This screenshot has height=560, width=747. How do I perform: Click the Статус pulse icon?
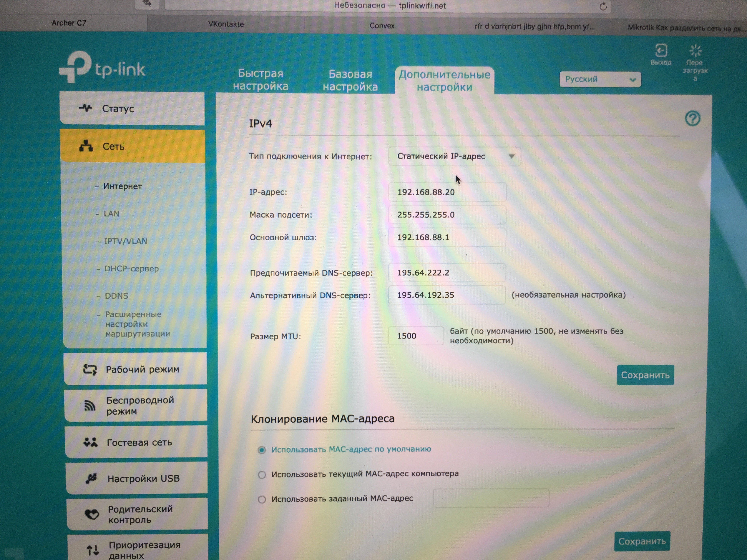point(85,108)
